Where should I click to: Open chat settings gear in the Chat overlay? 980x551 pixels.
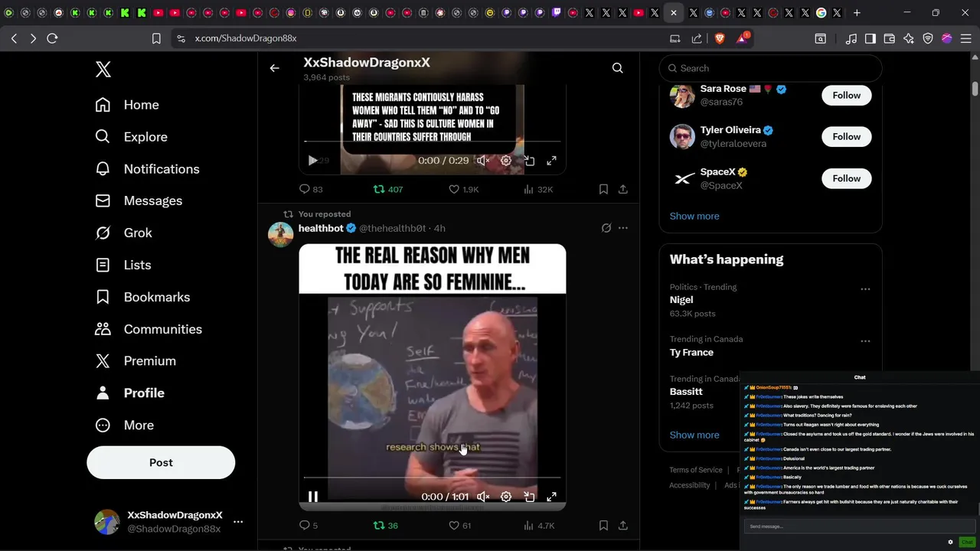pos(950,542)
